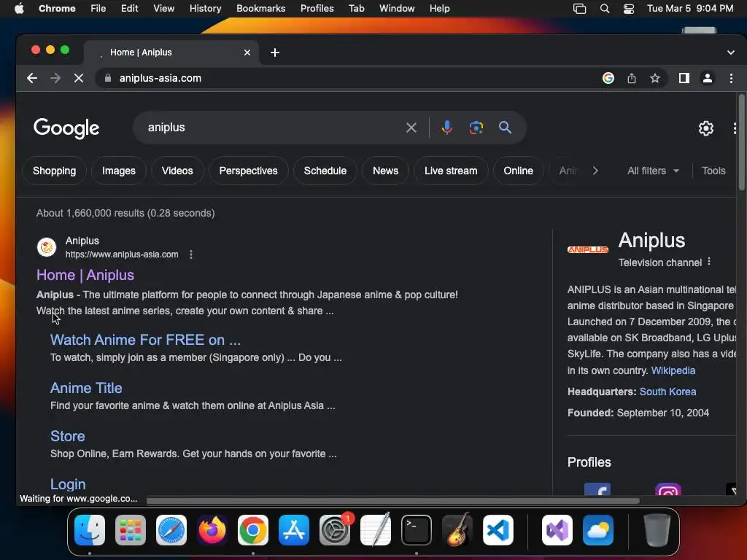Filter results by Shopping
This screenshot has width=747, height=560.
coord(54,171)
